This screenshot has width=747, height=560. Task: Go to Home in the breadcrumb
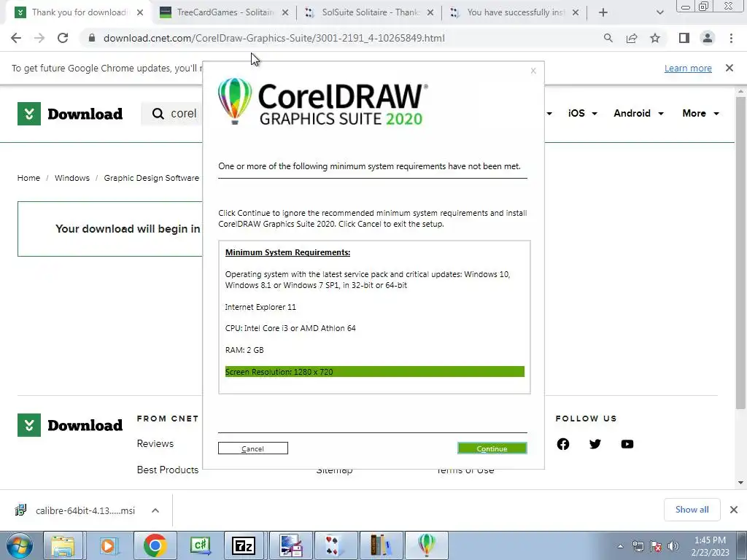[28, 178]
